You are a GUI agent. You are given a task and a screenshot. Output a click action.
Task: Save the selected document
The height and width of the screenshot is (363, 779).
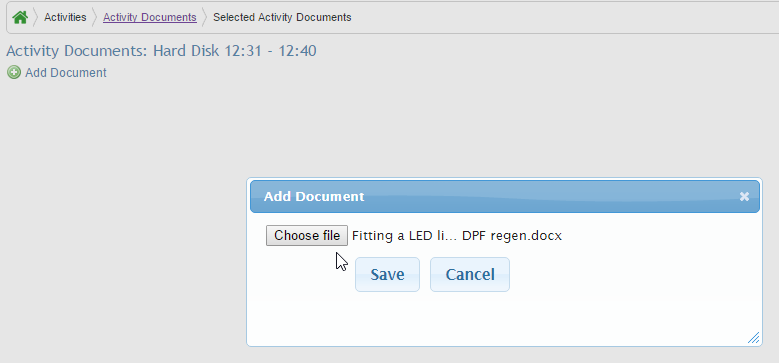click(x=387, y=275)
